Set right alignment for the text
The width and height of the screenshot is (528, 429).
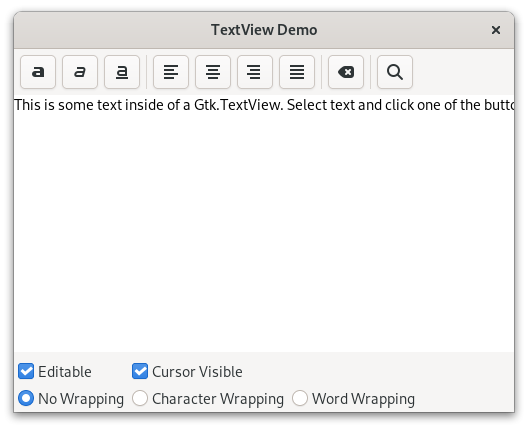[x=255, y=72]
